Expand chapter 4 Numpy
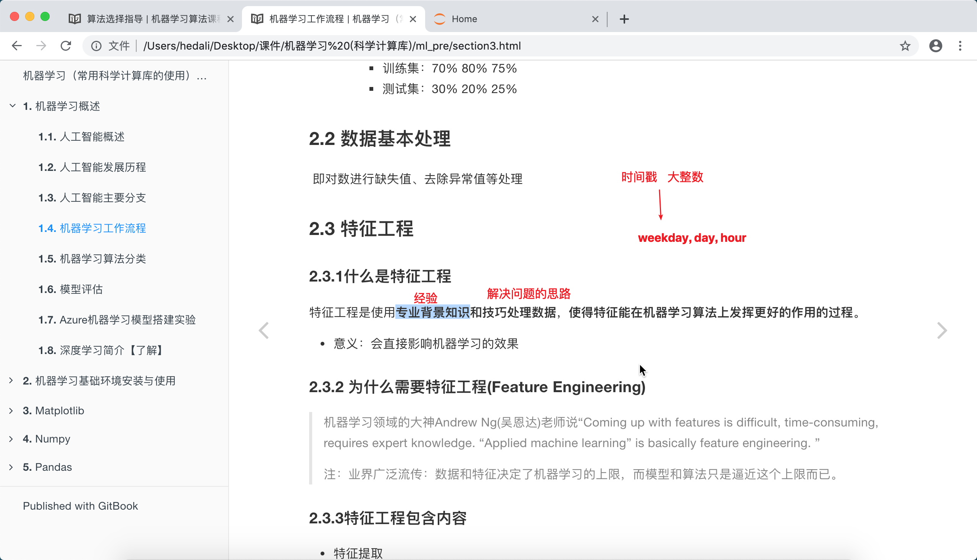The height and width of the screenshot is (560, 977). tap(11, 438)
